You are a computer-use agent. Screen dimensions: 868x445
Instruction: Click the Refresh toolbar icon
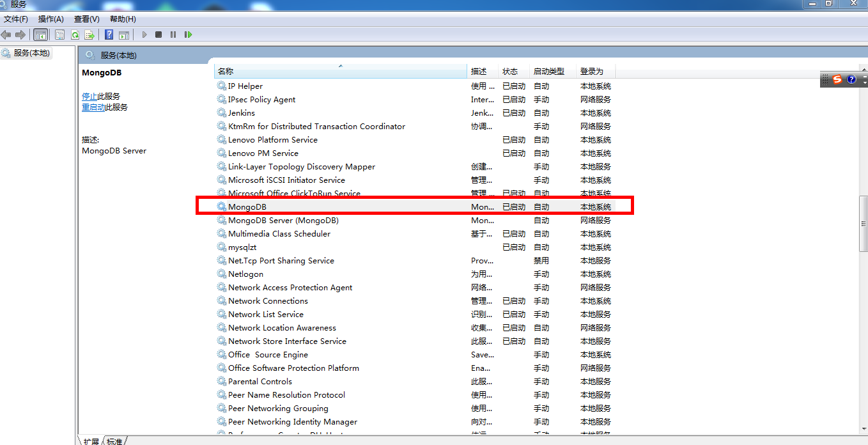pyautogui.click(x=75, y=35)
